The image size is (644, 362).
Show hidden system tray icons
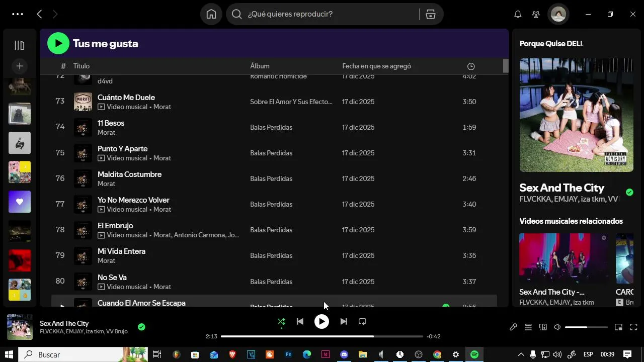(521, 354)
